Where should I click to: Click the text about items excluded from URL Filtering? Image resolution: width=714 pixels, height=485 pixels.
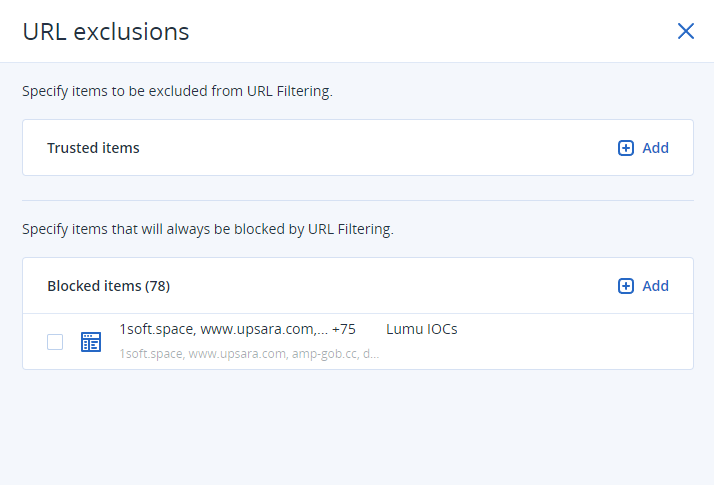point(177,92)
